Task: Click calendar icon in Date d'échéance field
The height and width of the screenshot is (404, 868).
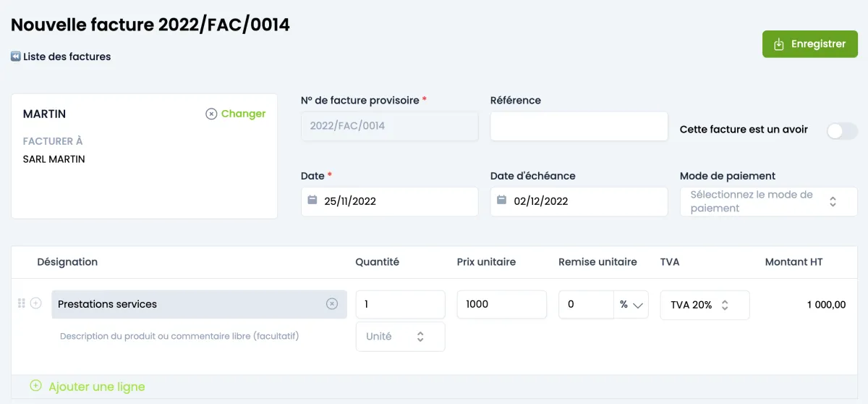Action: (502, 201)
